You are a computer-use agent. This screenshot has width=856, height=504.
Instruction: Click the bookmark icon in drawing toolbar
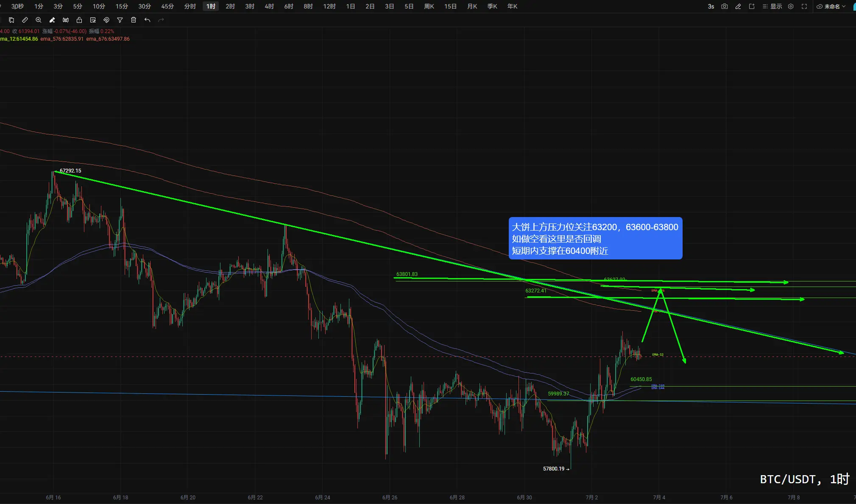(x=11, y=20)
